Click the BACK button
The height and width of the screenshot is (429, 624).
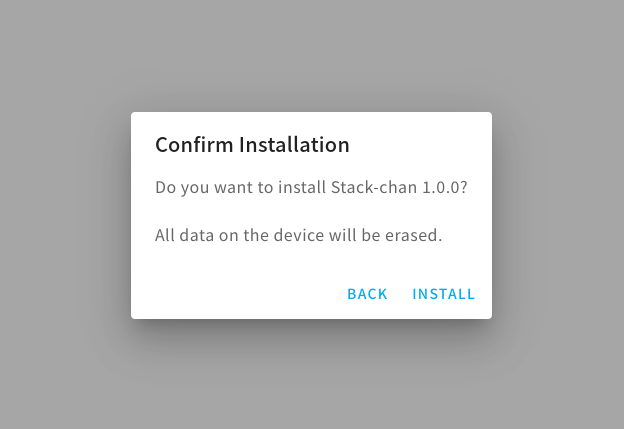(367, 294)
